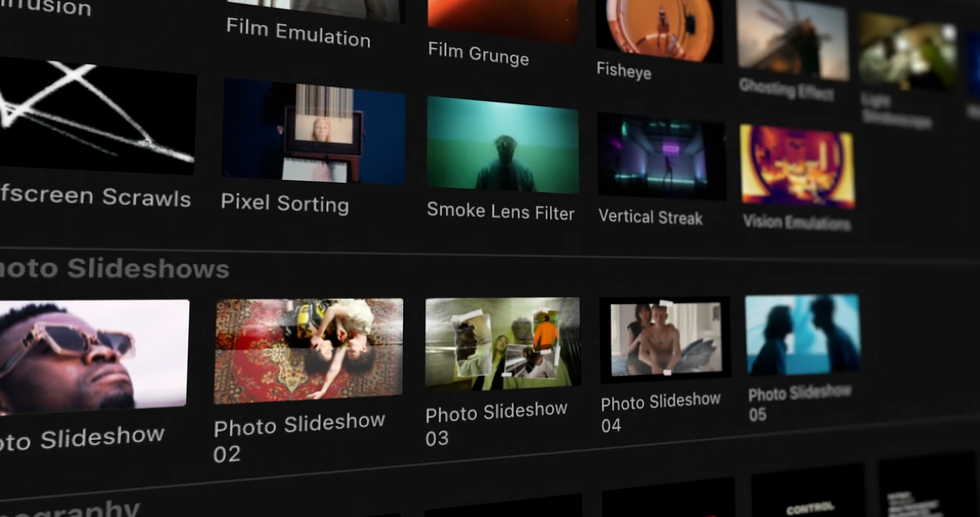Click the Photo Slideshows section header
The height and width of the screenshot is (517, 980).
coord(115,268)
